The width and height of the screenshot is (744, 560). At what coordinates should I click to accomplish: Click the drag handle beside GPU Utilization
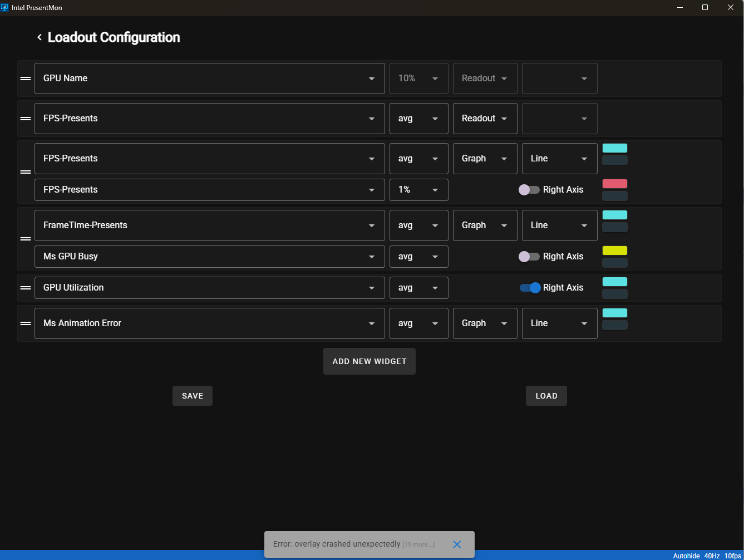[x=26, y=288]
